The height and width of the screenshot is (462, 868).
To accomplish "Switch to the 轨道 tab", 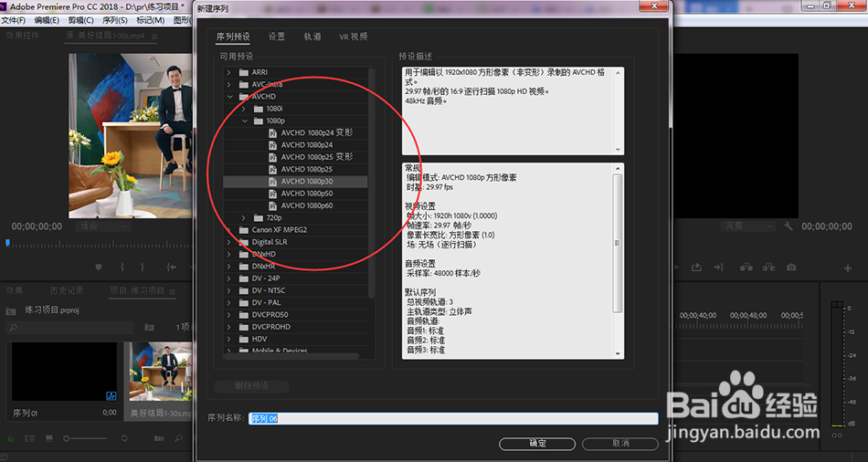I will (x=312, y=37).
